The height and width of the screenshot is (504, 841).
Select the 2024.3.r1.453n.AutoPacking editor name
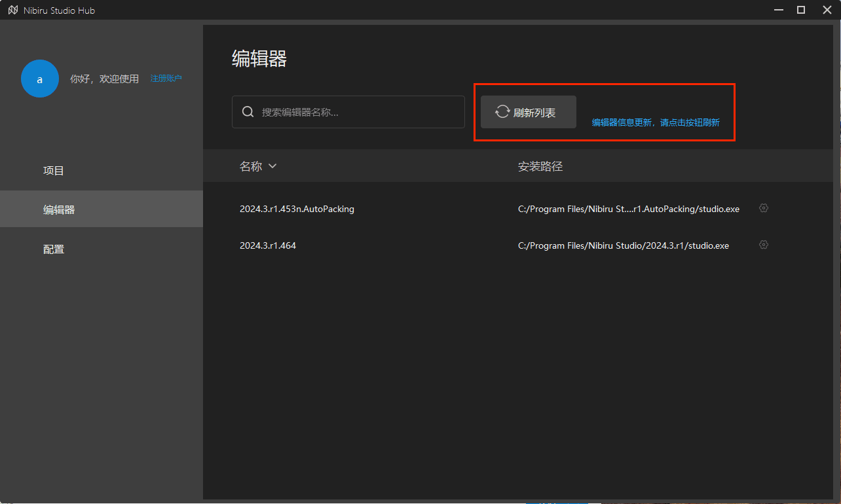pos(297,209)
